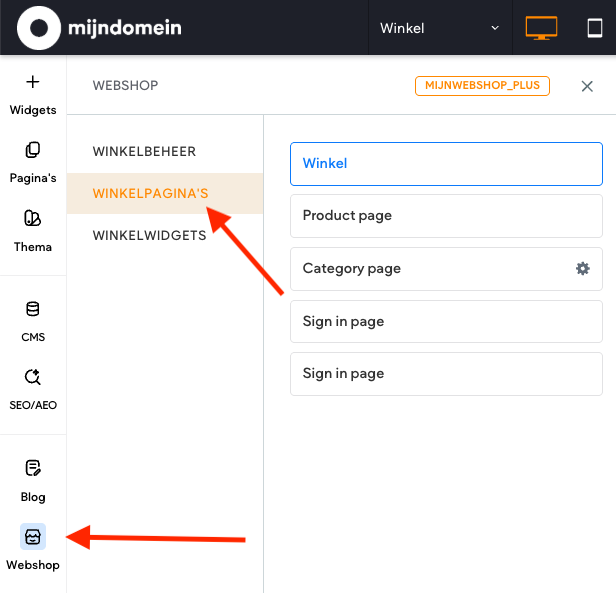Switch to tablet preview mode

(x=595, y=28)
